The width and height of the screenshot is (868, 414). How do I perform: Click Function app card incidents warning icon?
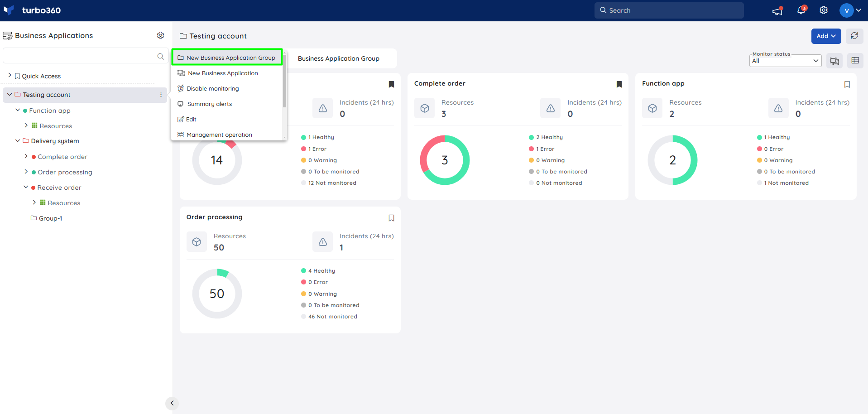pyautogui.click(x=778, y=108)
